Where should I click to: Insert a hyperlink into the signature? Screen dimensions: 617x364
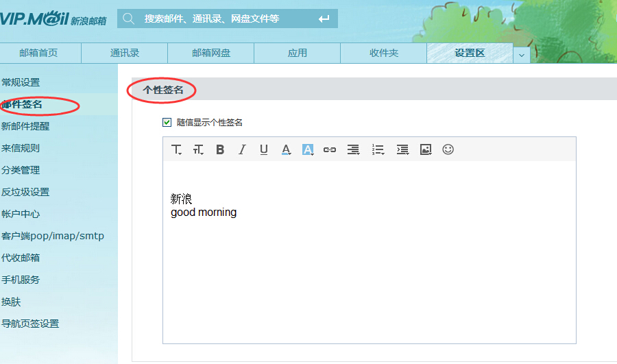coord(330,149)
